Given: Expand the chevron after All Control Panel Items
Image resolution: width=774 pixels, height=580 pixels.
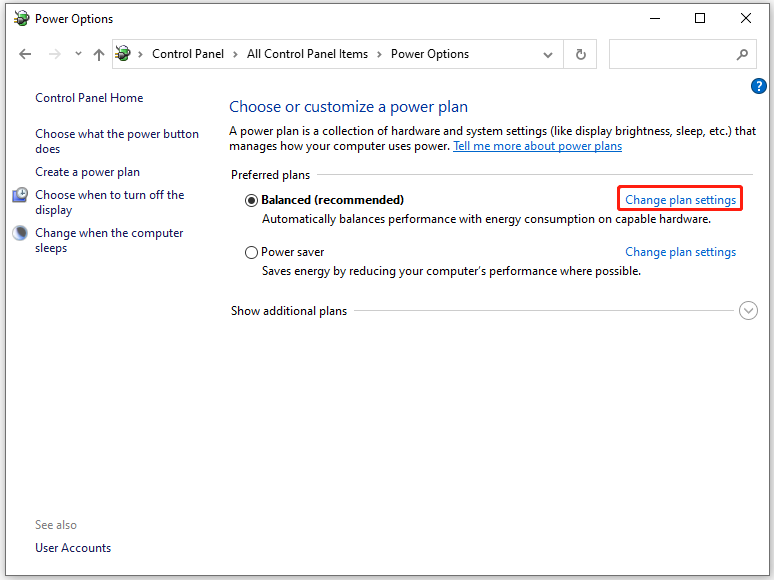Looking at the screenshot, I should (379, 54).
